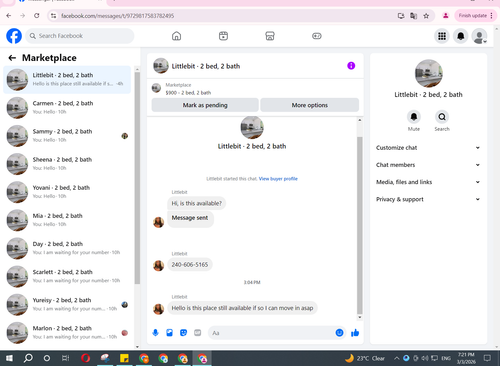Image resolution: width=500 pixels, height=366 pixels.
Task: Open the Home feed icon
Action: [176, 36]
